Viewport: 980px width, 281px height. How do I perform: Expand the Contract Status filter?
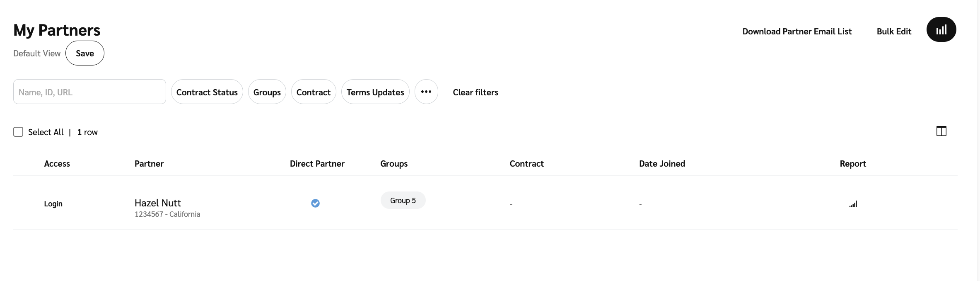coord(207,92)
